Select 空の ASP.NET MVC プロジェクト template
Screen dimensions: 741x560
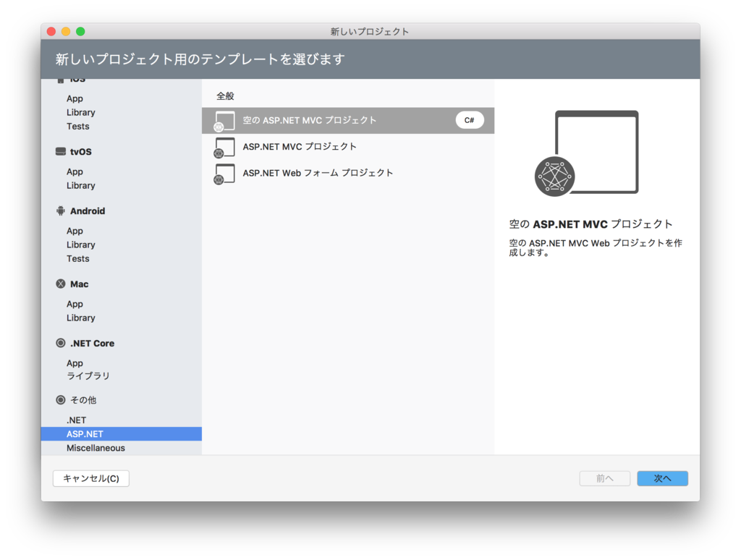(348, 121)
